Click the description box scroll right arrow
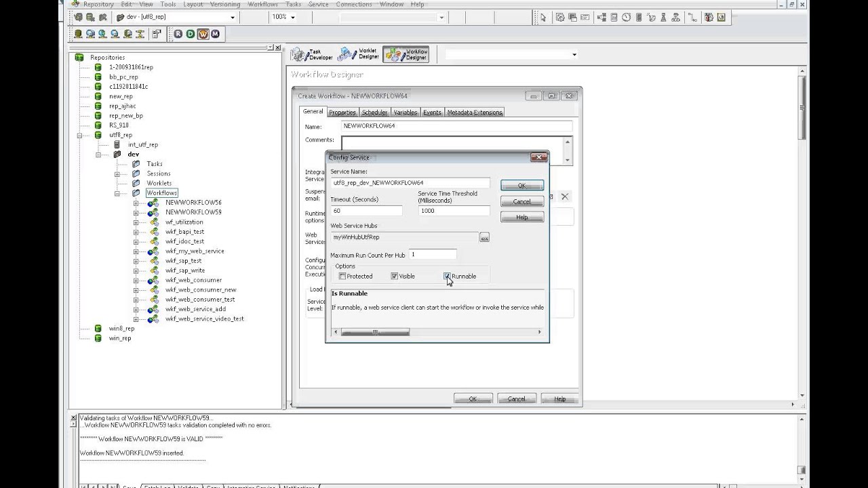The width and height of the screenshot is (868, 488). tap(540, 332)
